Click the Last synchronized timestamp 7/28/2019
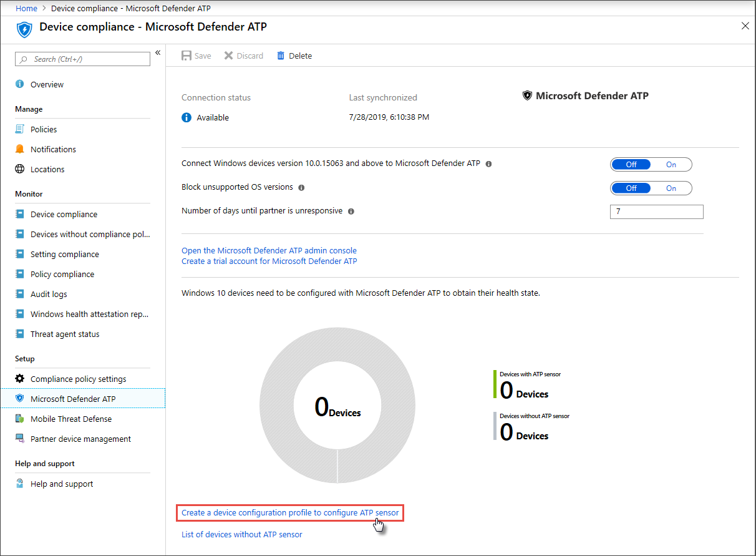 tap(389, 117)
